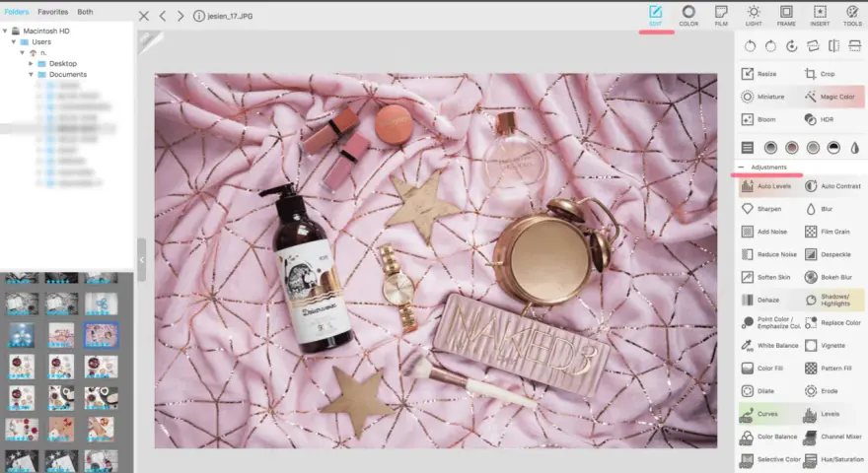
Task: Show the Favorites browser tab
Action: [53, 12]
